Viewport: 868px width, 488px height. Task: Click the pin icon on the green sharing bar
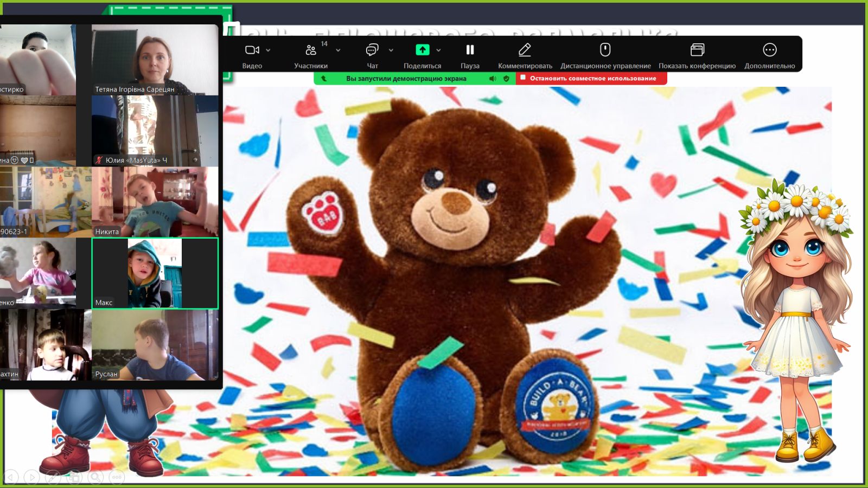click(324, 78)
